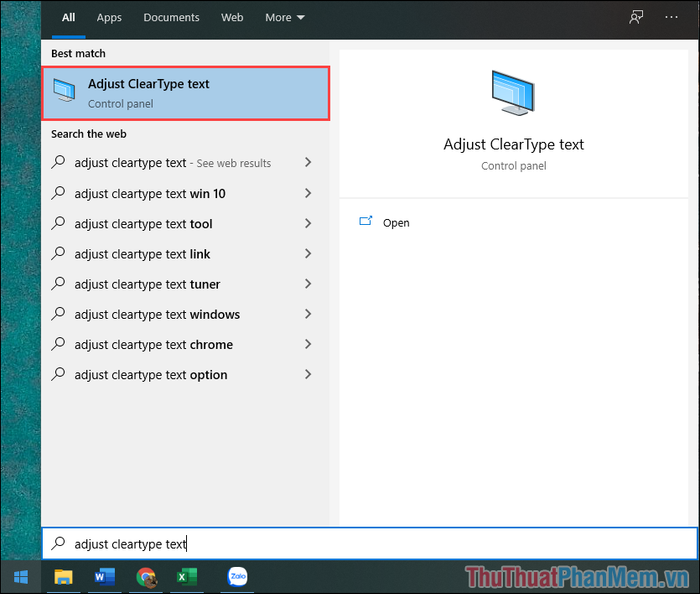This screenshot has height=594, width=700.
Task: Click the search text input field
Action: pos(370,543)
